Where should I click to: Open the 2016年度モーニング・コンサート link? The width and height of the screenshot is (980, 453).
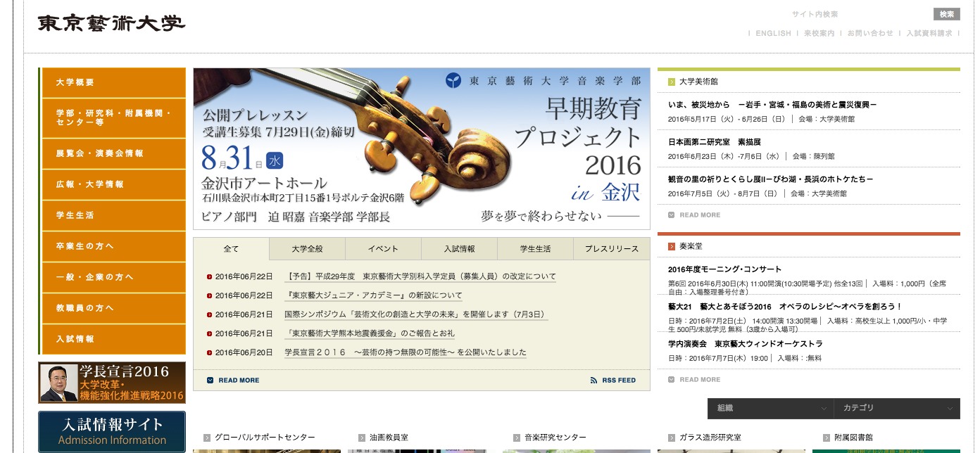724,269
